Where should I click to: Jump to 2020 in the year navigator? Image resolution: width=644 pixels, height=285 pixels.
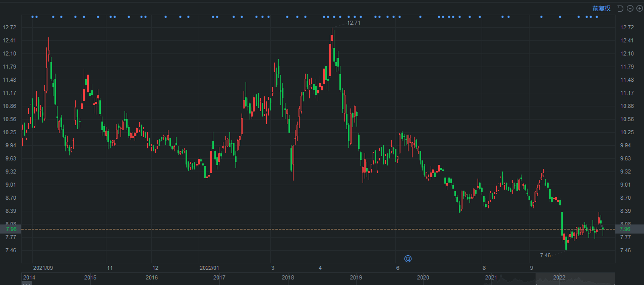pos(423,277)
